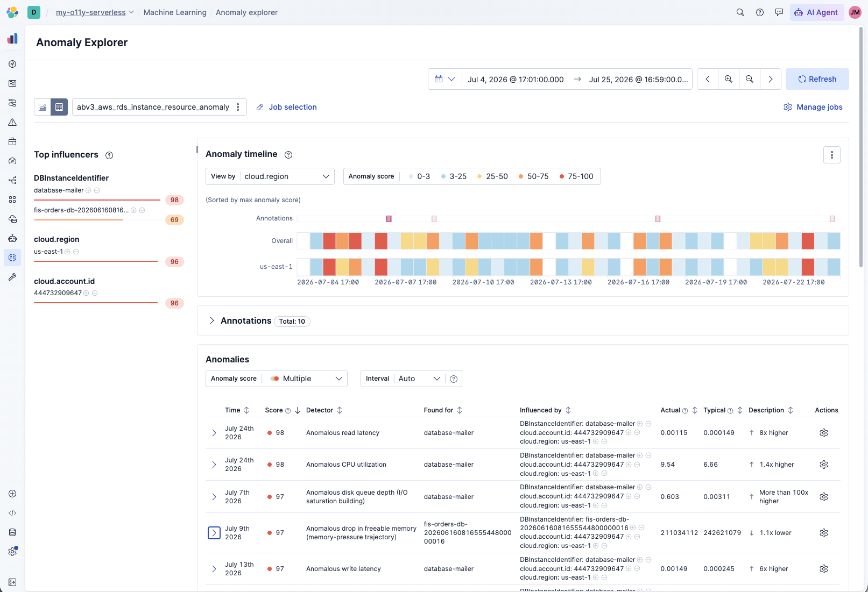
Task: Click the 75-100 anomaly score legend entry
Action: point(576,176)
